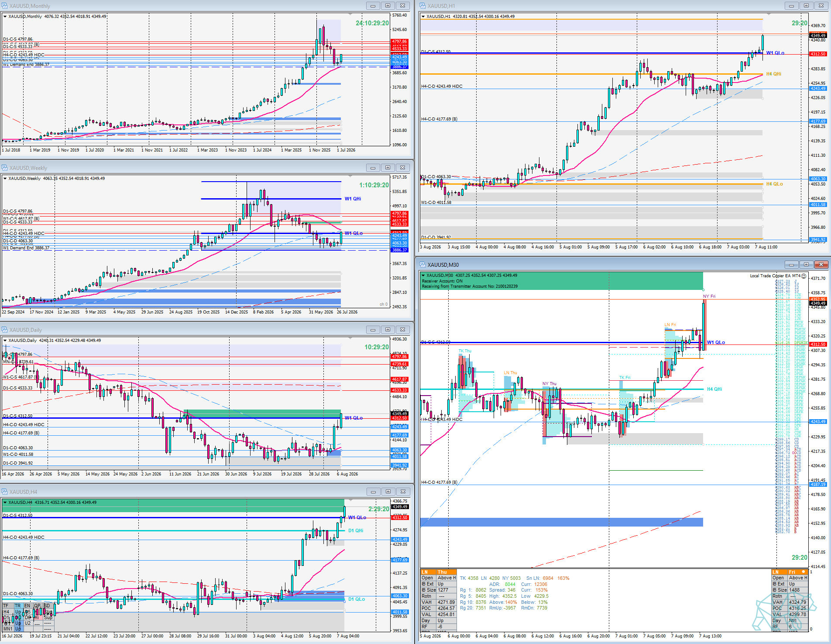The width and height of the screenshot is (831, 644).
Task: Close the XAUUSD,Daily chart window
Action: pyautogui.click(x=402, y=330)
